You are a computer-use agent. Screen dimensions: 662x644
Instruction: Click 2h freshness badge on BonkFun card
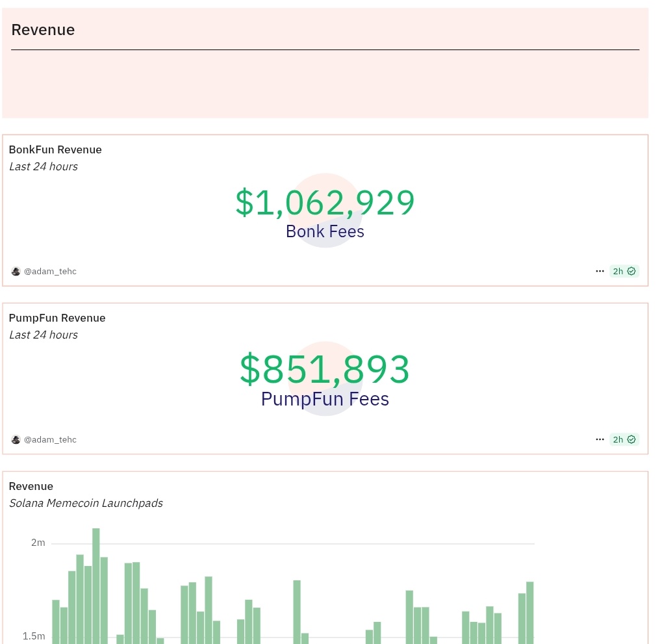(x=624, y=271)
